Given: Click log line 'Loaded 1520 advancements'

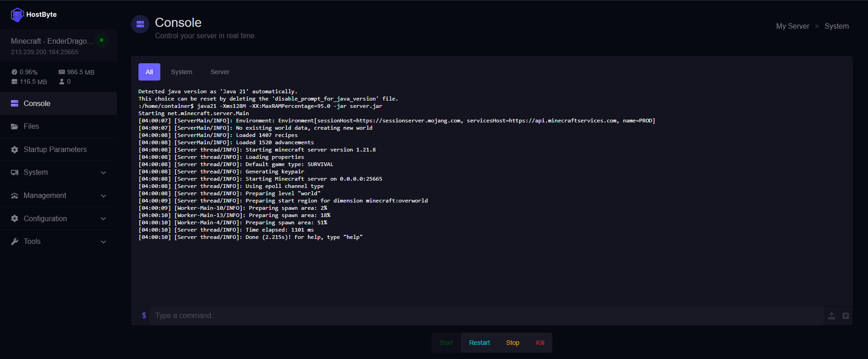Looking at the screenshot, I should pos(226,142).
